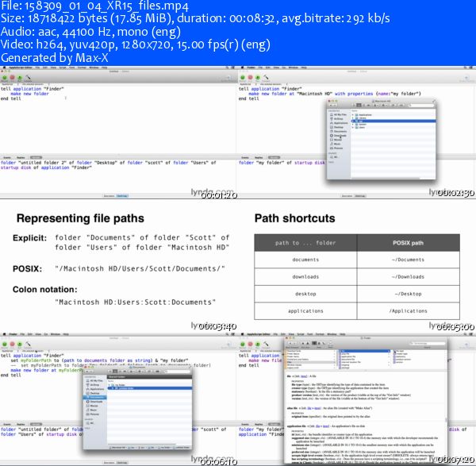
Task: Click Spotlight magnifier in the 00:01:20 frame menu bar
Action: (x=227, y=67)
